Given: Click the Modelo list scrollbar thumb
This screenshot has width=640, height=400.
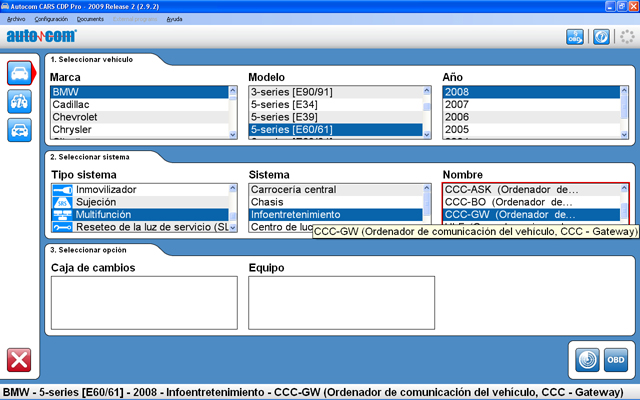Looking at the screenshot, I should coord(427,107).
